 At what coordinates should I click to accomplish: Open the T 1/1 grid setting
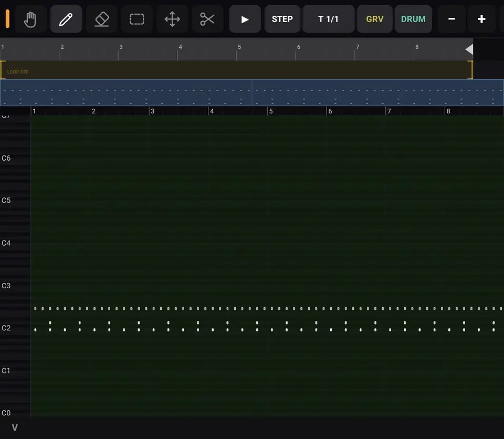click(328, 19)
